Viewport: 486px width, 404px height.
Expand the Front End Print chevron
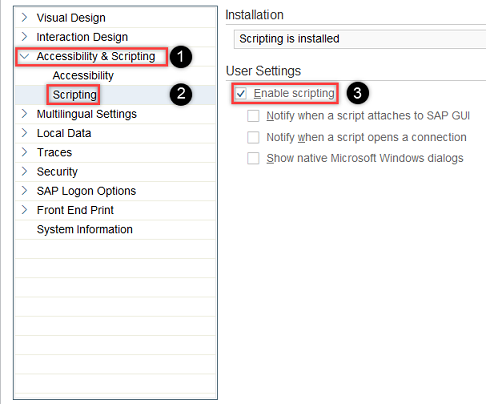click(x=24, y=210)
